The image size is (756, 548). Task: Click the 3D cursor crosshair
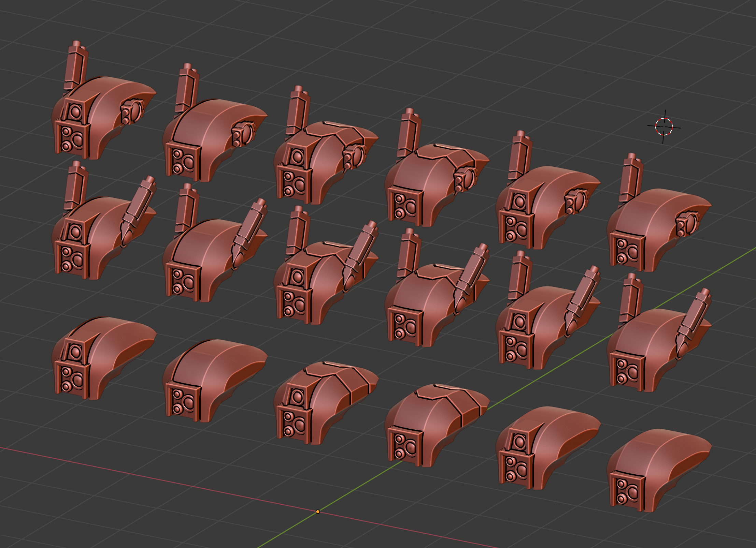(x=664, y=127)
